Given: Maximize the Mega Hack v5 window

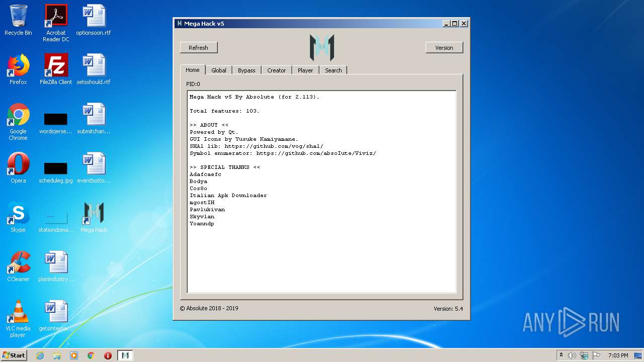Looking at the screenshot, I should click(455, 24).
